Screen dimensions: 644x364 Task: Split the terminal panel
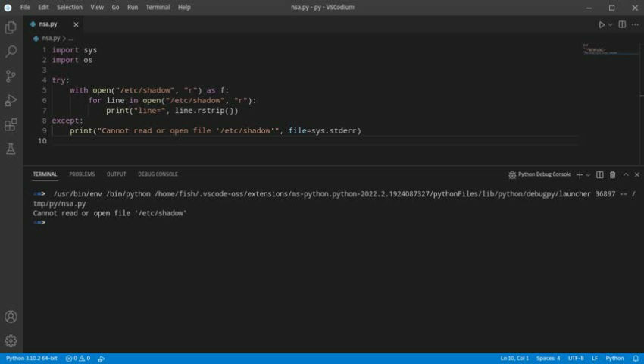tap(599, 175)
